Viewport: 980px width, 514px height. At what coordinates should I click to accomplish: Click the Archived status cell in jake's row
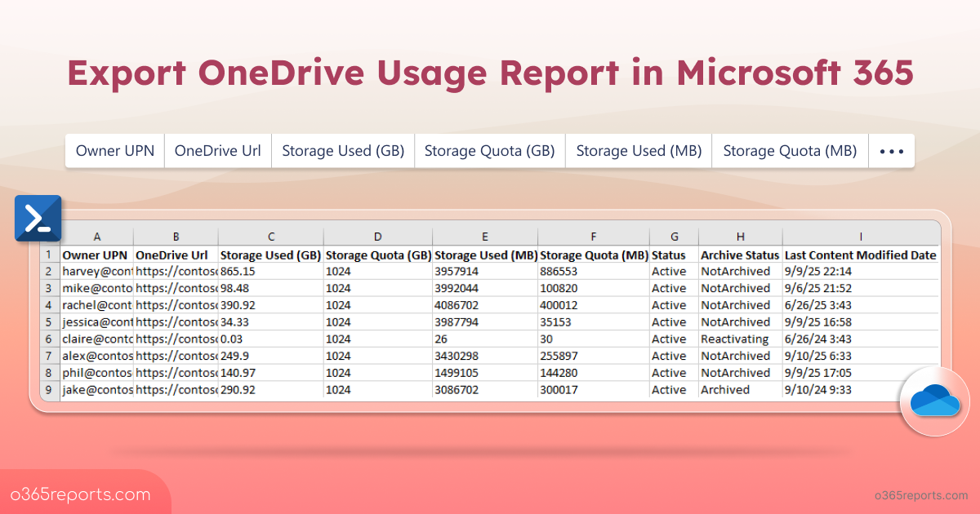(725, 390)
